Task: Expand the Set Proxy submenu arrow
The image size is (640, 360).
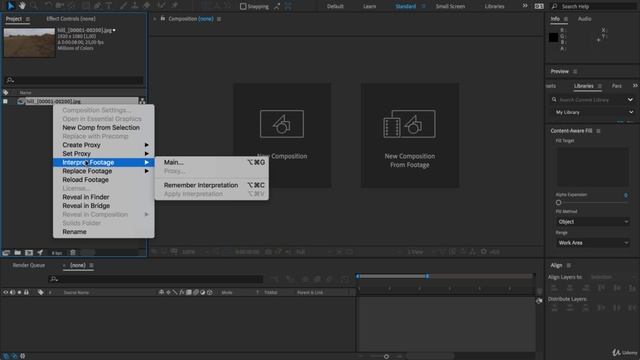Action: 147,153
